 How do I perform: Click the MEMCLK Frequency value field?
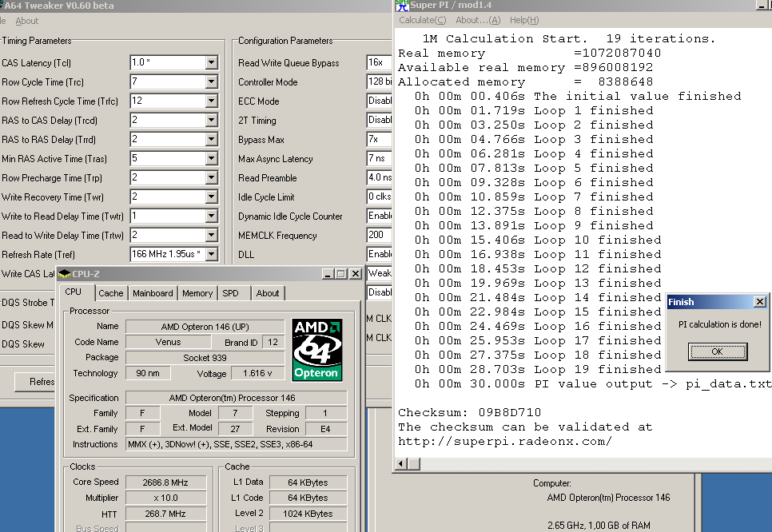(x=379, y=235)
